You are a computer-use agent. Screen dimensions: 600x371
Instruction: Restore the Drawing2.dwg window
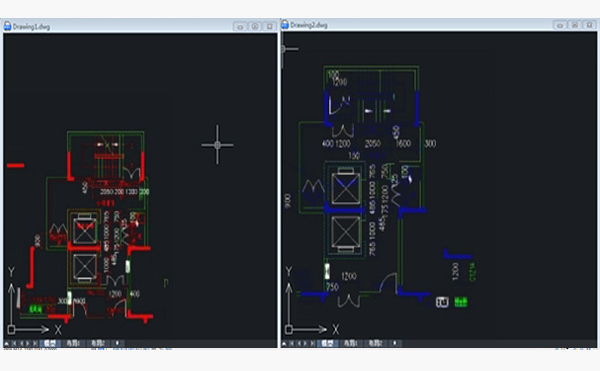[575, 25]
